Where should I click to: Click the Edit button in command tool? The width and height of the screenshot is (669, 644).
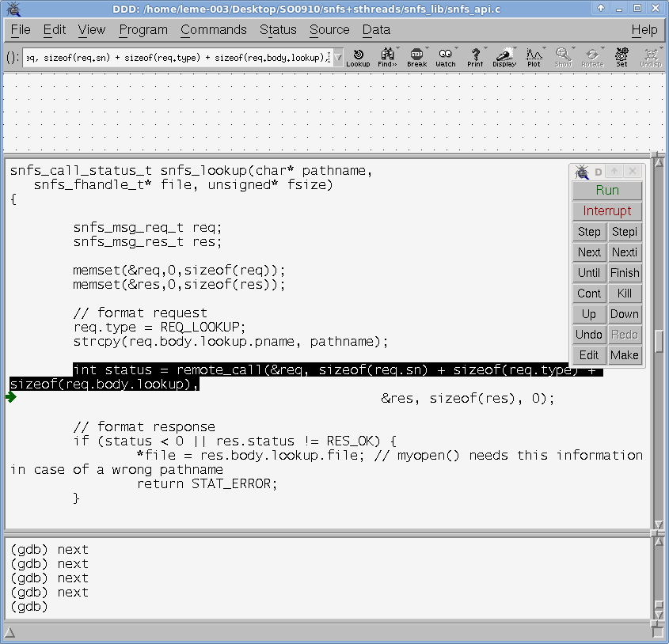[x=589, y=355]
